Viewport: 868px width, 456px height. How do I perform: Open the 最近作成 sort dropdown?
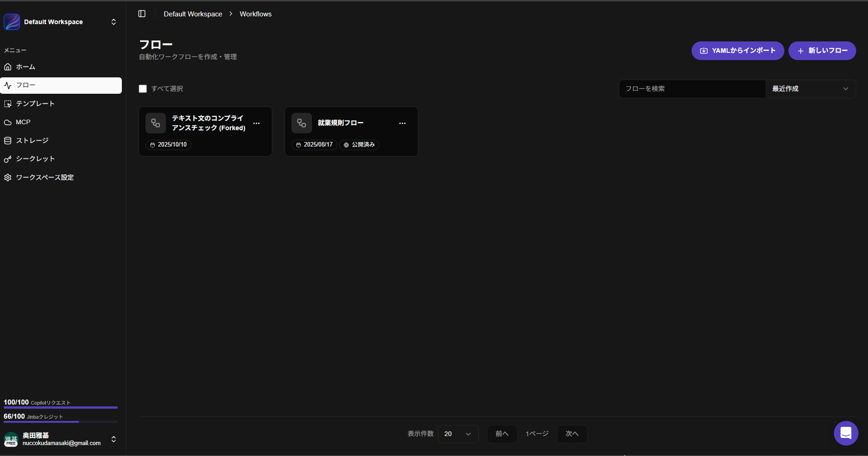point(811,89)
